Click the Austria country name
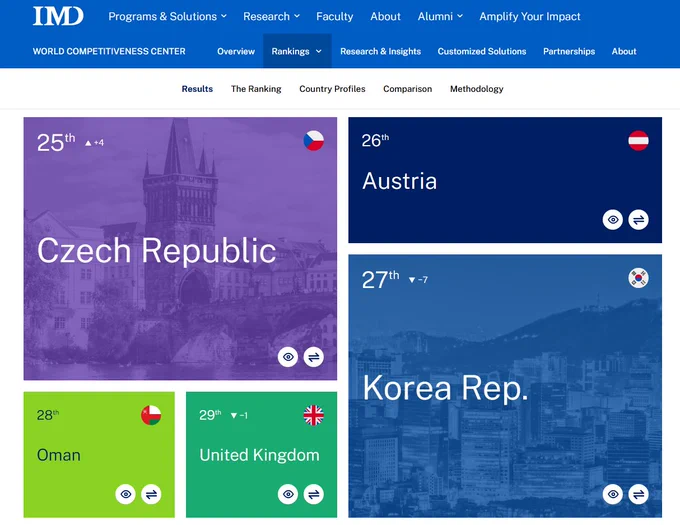This screenshot has height=525, width=680. tap(399, 181)
